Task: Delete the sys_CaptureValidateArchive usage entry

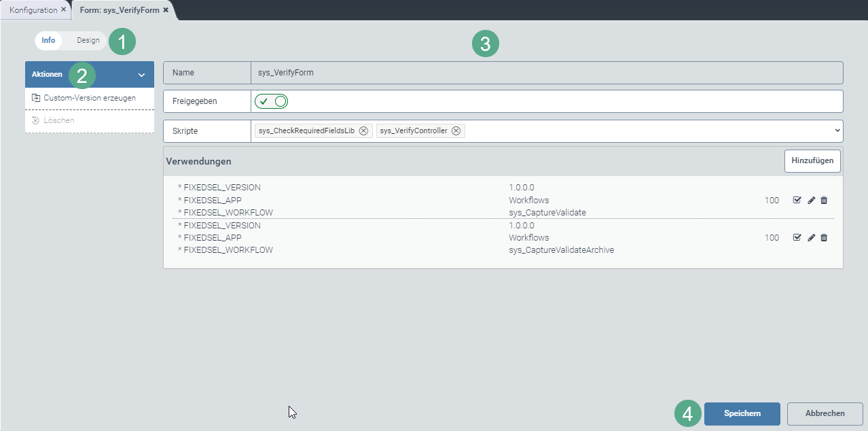Action: coord(824,238)
